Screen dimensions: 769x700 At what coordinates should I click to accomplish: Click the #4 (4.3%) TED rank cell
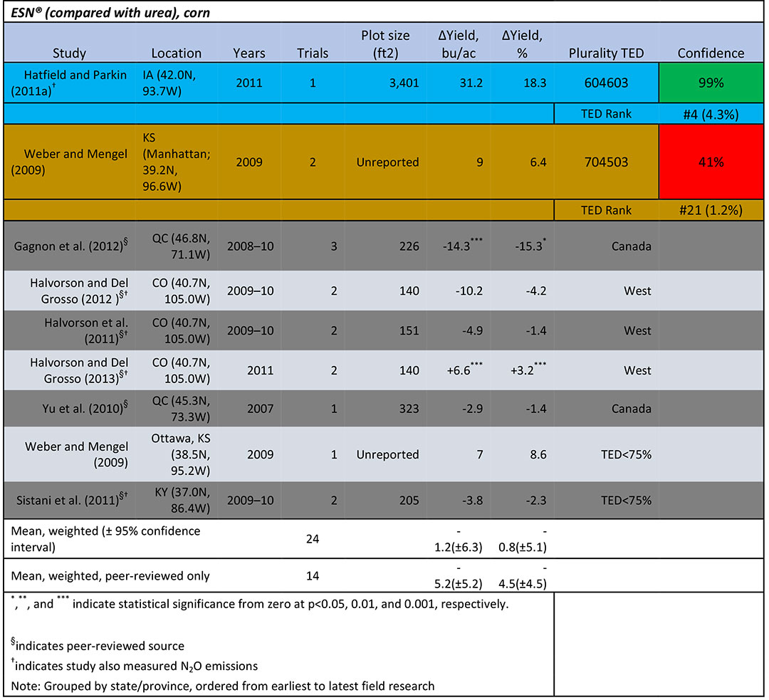pos(711,114)
